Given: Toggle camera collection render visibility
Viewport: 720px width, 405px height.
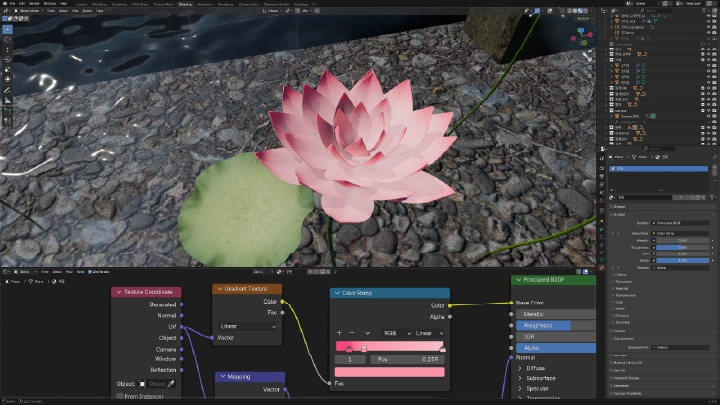Looking at the screenshot, I should pos(714,111).
